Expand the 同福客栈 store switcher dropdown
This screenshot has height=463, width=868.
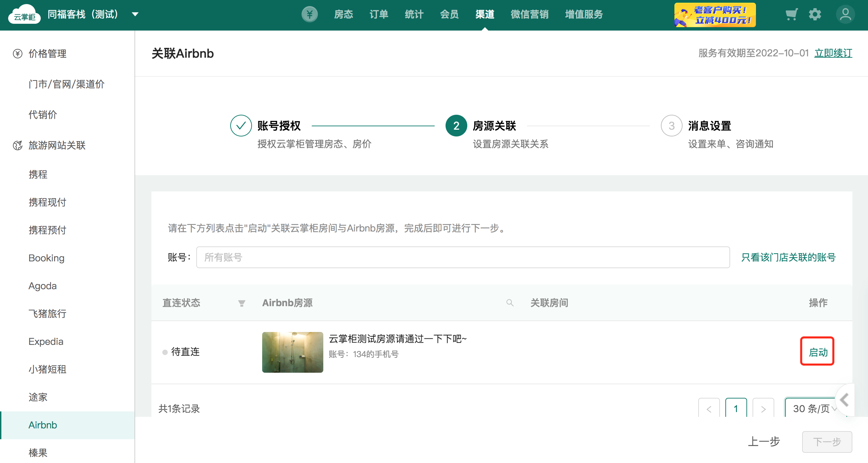coord(135,14)
